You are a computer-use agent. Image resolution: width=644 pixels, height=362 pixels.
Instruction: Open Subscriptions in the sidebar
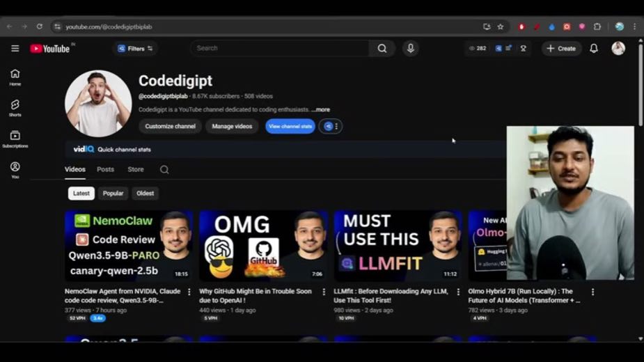click(x=15, y=139)
